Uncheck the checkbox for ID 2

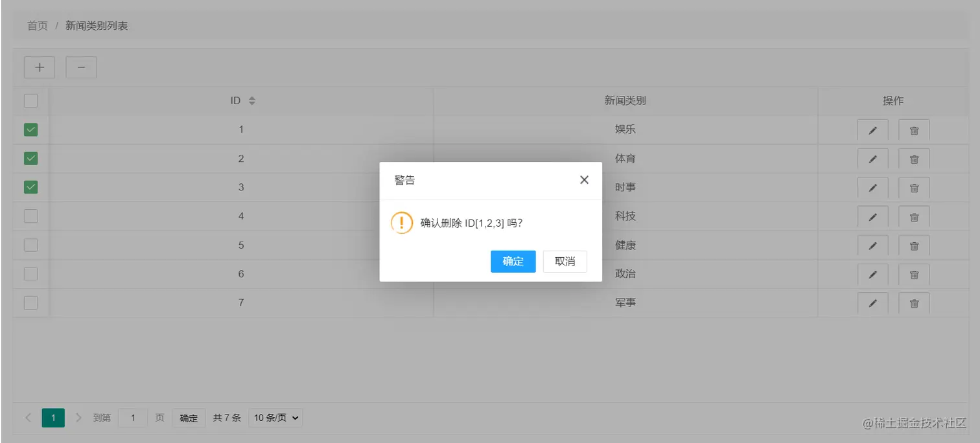(30, 158)
